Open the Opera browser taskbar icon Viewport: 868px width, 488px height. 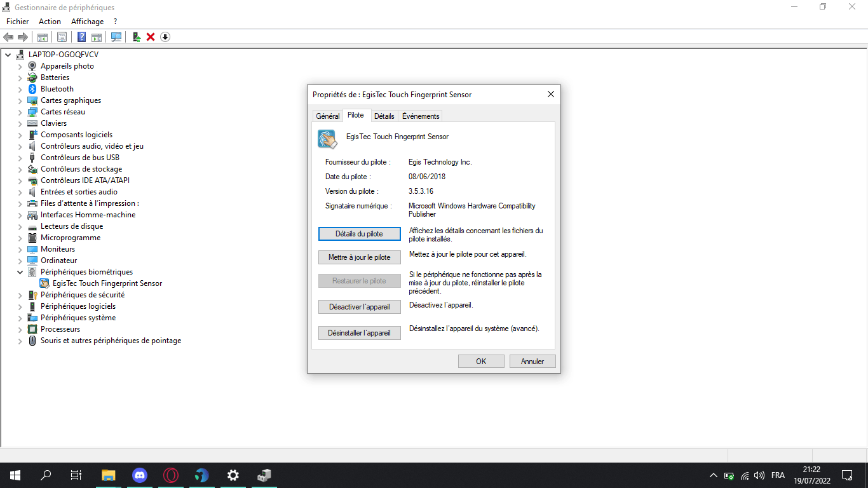(x=171, y=475)
